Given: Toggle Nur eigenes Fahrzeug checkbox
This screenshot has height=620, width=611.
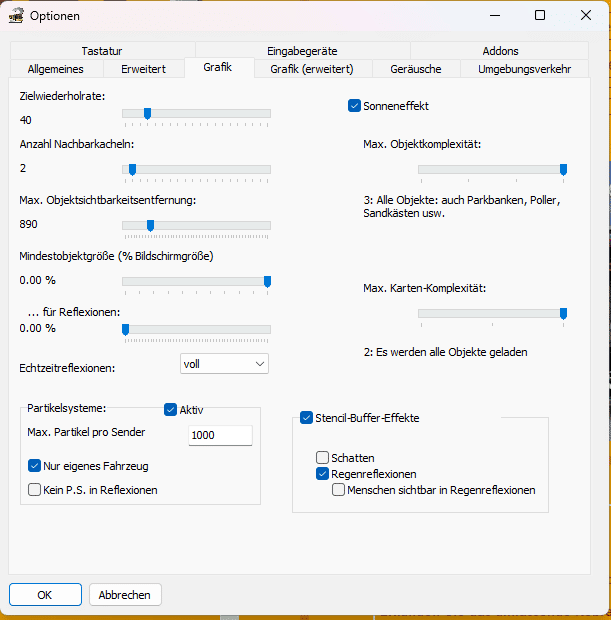Looking at the screenshot, I should point(35,466).
